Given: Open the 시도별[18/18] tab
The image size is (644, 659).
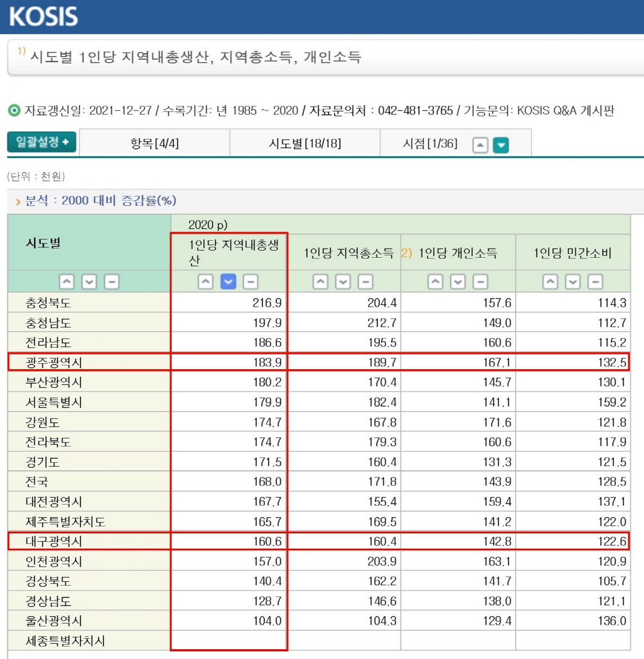Looking at the screenshot, I should (305, 144).
